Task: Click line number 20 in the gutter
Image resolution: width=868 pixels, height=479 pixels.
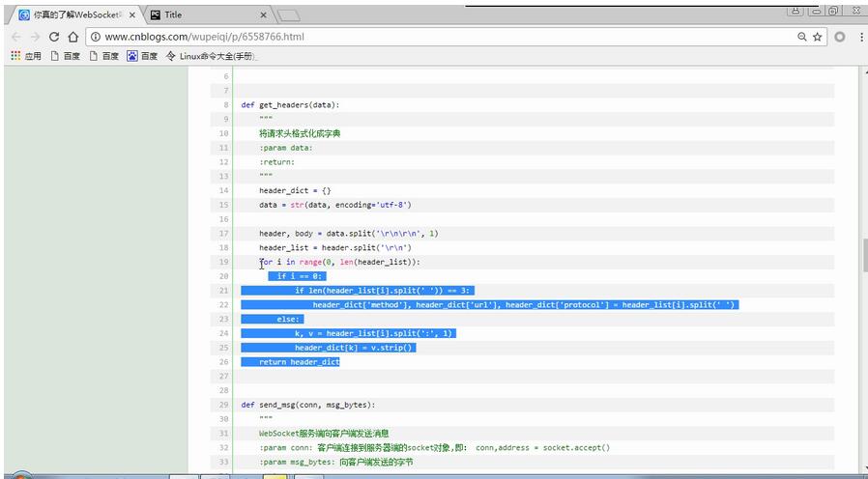Action: point(223,276)
